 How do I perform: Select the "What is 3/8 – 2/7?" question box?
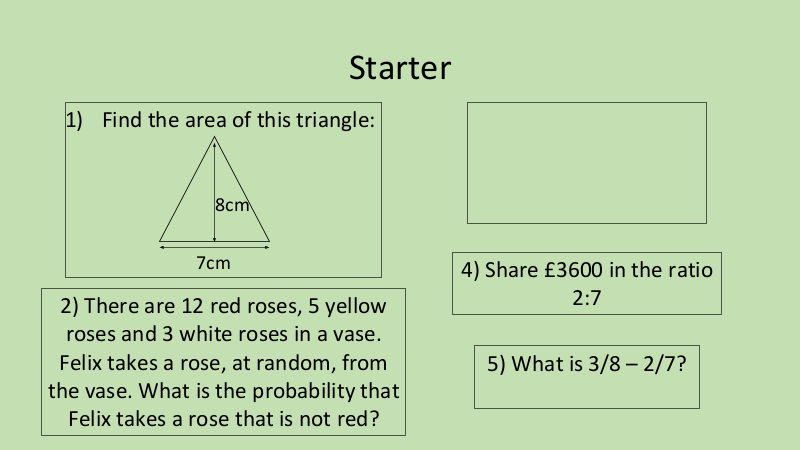click(x=587, y=376)
